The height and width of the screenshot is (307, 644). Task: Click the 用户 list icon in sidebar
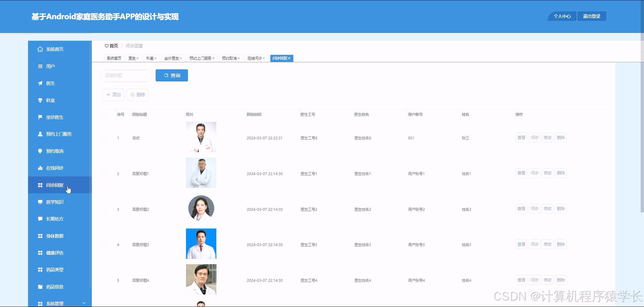(40, 66)
